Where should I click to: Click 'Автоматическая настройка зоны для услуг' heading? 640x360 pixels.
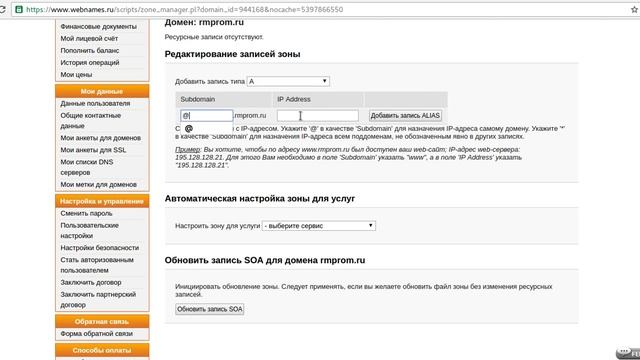[260, 198]
